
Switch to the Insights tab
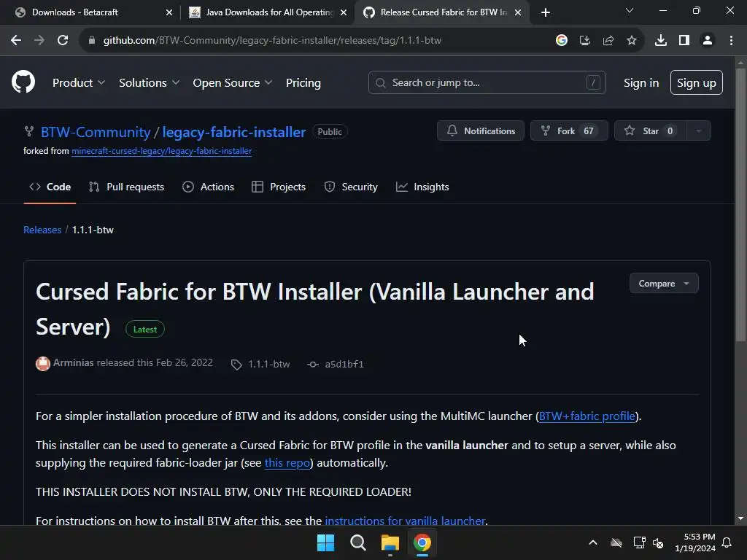click(x=422, y=187)
